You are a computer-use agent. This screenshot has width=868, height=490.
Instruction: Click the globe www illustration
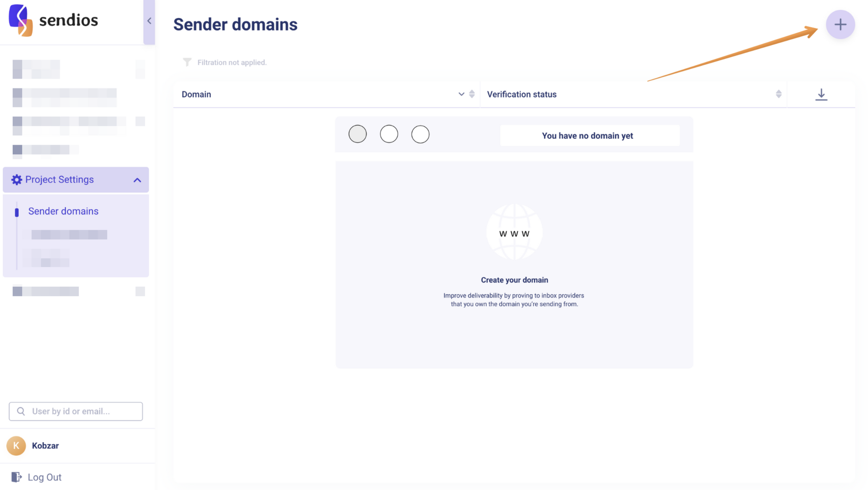tap(514, 232)
